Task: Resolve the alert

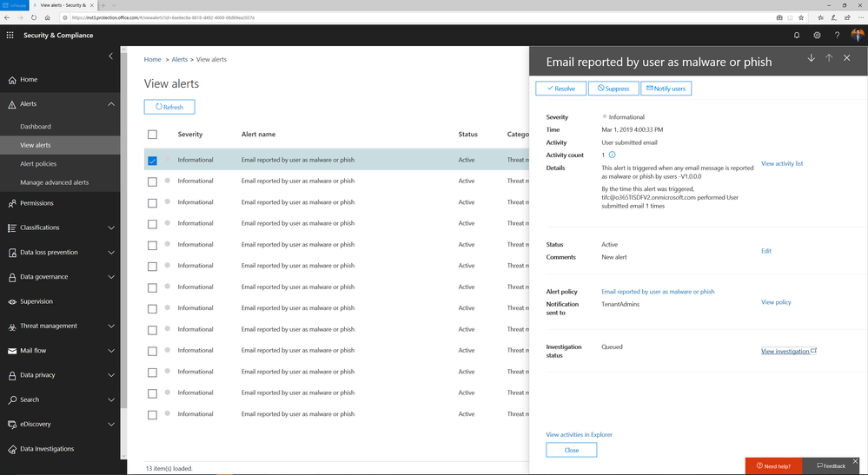Action: tap(560, 89)
